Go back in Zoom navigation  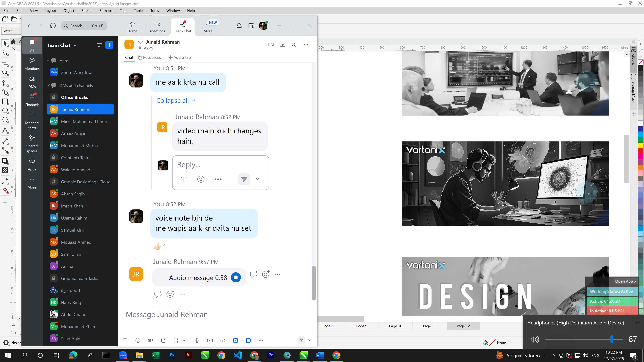(29, 26)
